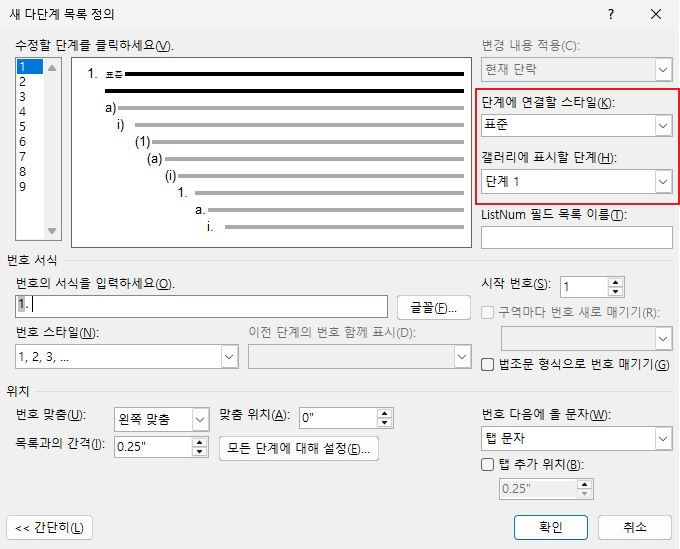Select level 9 in the level list
The image size is (680, 549).
[x=29, y=187]
